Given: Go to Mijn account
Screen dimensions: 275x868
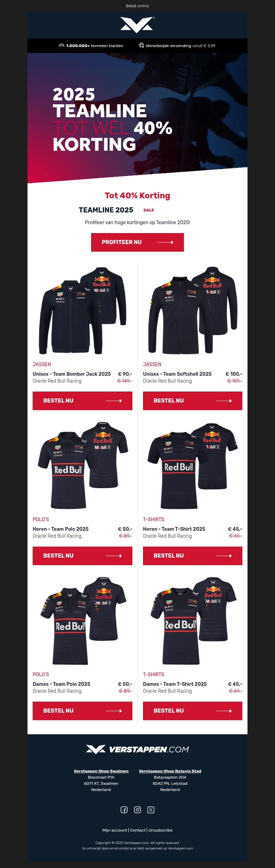Looking at the screenshot, I should tap(115, 830).
